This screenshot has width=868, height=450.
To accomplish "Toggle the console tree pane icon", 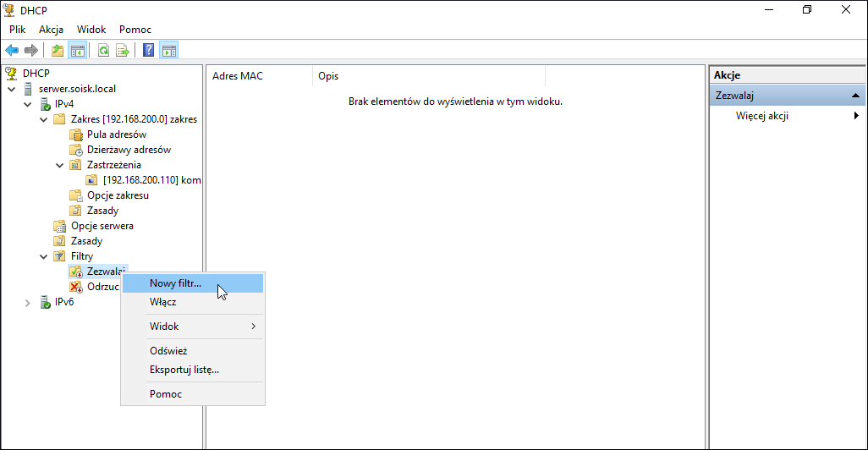I will point(78,51).
